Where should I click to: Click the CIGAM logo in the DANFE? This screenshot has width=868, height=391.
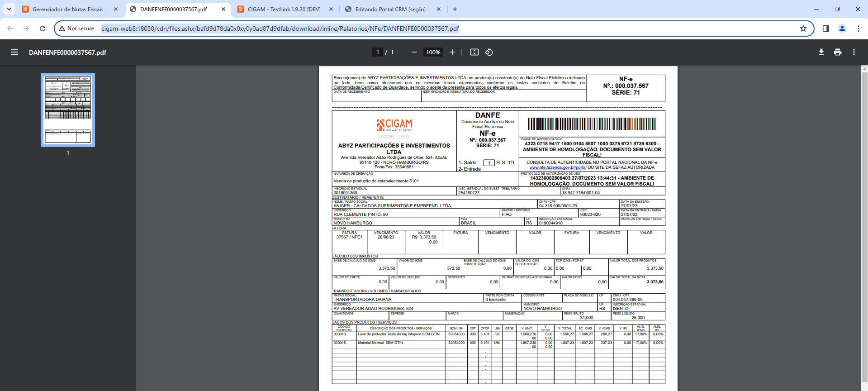[394, 124]
